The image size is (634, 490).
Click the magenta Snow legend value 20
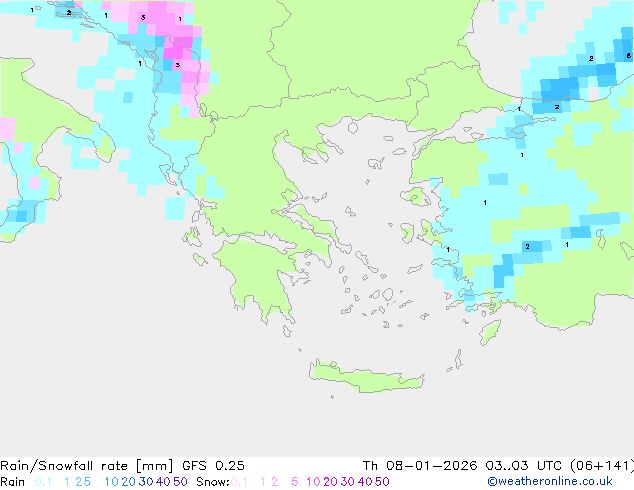(330, 482)
